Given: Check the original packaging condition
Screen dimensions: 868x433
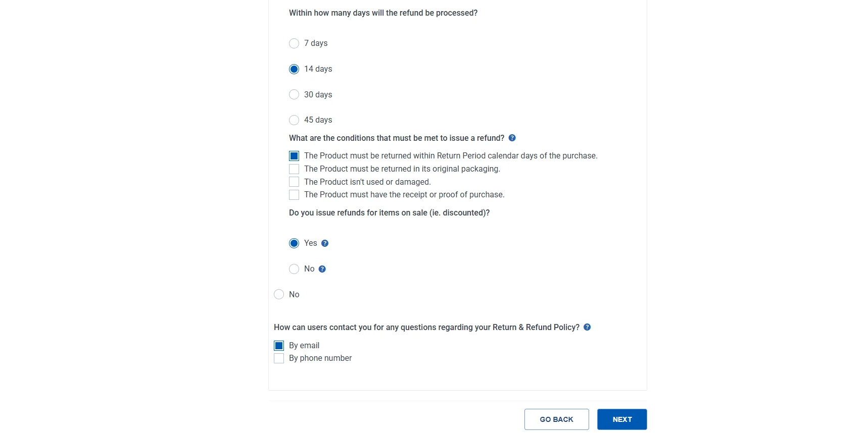Looking at the screenshot, I should [294, 169].
